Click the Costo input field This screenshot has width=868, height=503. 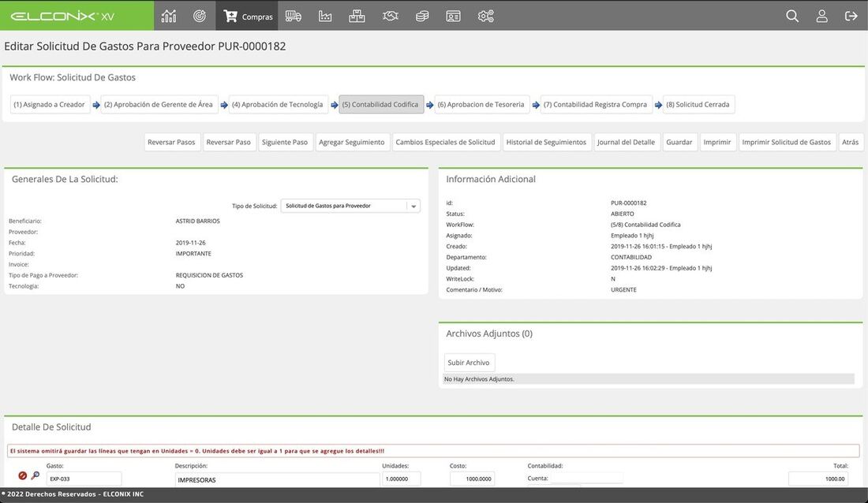tap(472, 479)
